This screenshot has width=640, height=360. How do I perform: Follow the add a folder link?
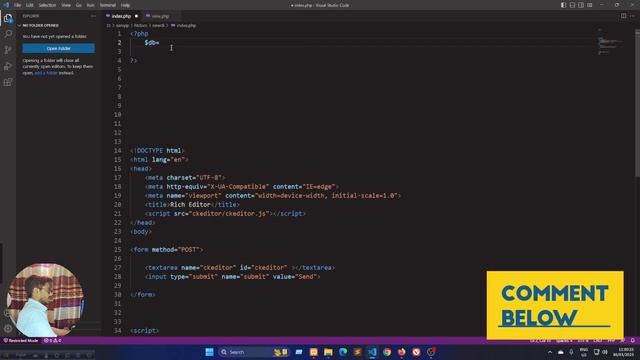pyautogui.click(x=46, y=73)
